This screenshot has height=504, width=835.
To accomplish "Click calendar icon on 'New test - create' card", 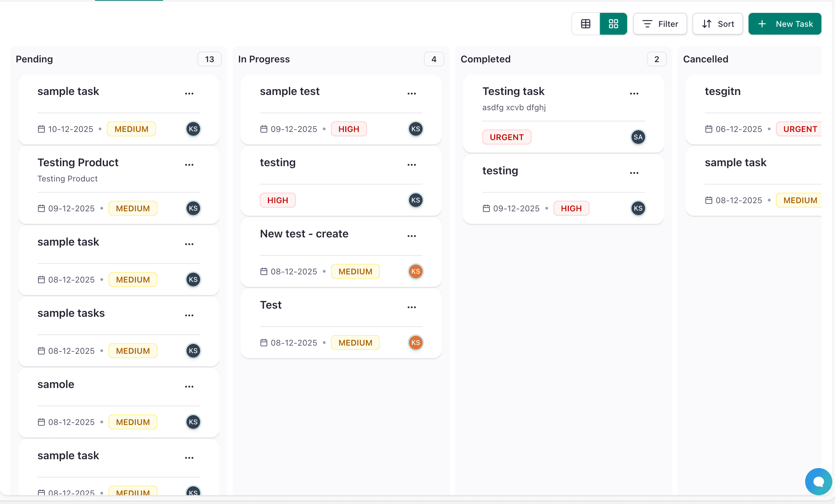I will tap(264, 271).
